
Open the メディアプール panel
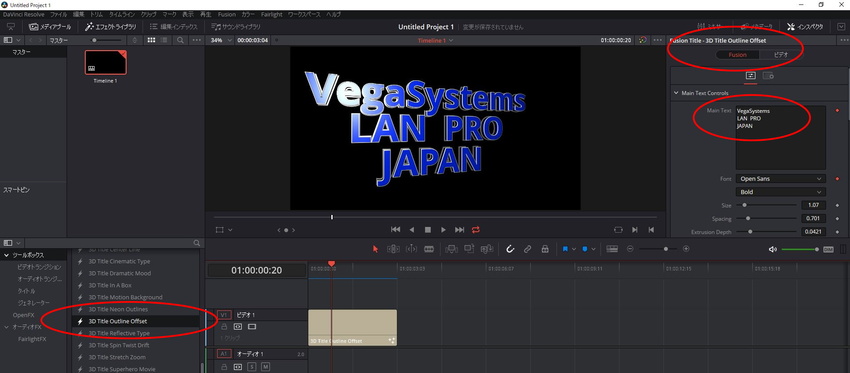point(49,27)
